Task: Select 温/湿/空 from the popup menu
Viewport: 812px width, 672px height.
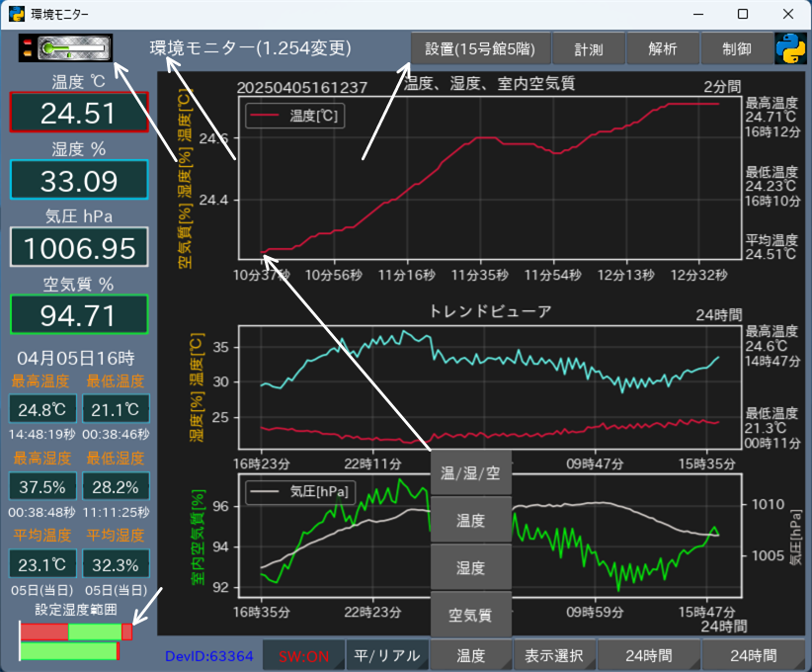Action: click(x=471, y=472)
